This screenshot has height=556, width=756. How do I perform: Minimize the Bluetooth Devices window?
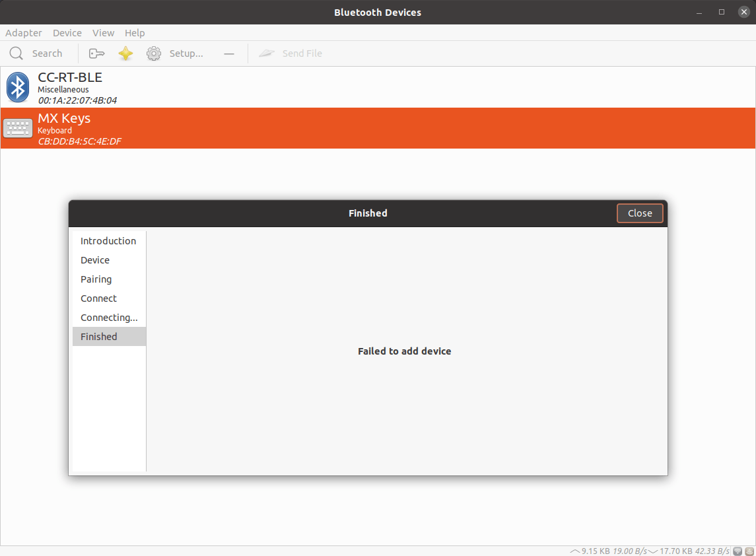point(699,13)
